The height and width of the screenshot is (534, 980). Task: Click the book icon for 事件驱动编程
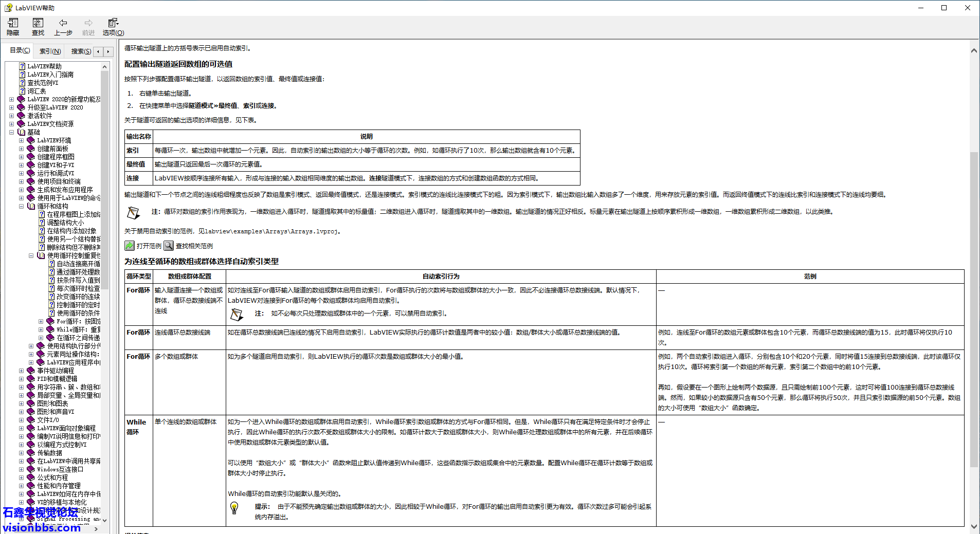(x=31, y=371)
